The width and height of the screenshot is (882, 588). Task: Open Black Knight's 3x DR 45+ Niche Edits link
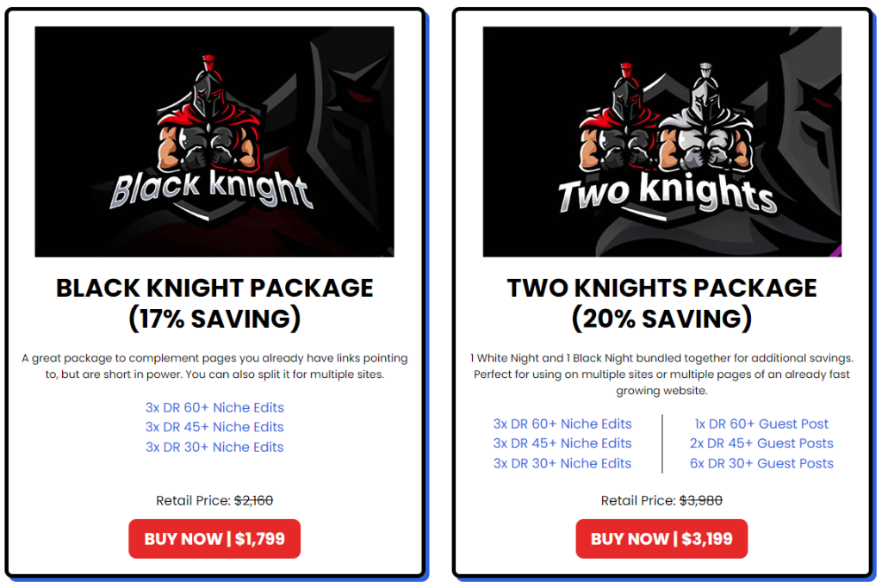click(x=214, y=427)
